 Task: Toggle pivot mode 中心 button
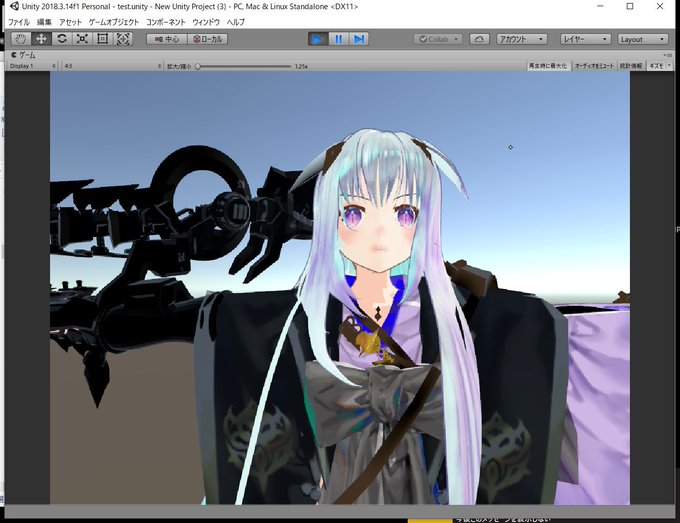click(167, 39)
